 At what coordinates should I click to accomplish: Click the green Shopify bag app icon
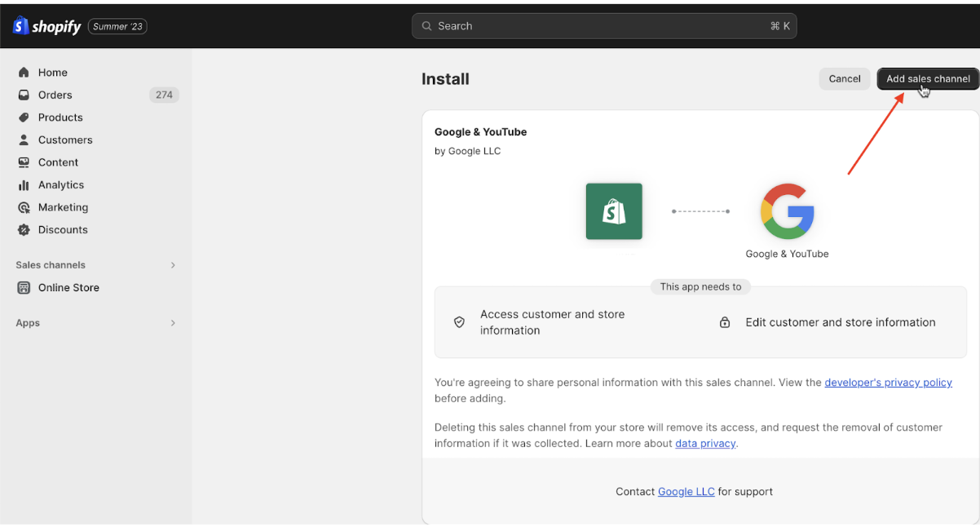click(x=614, y=211)
